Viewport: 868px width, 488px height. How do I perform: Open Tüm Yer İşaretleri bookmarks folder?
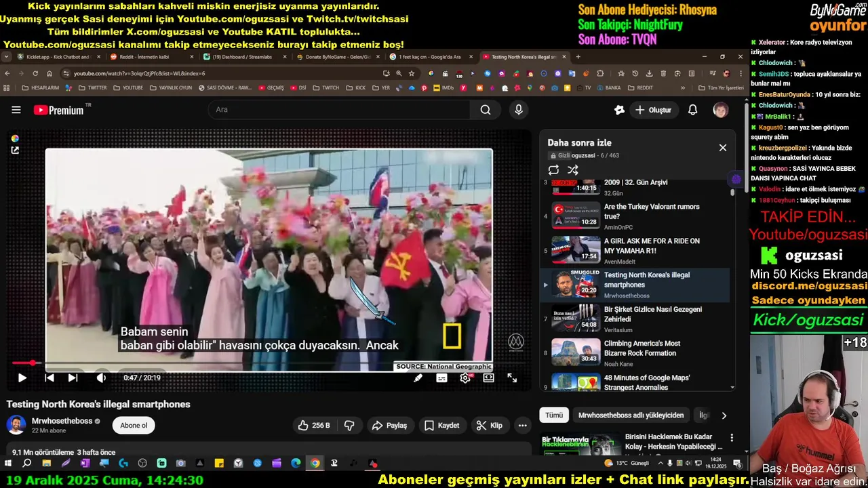click(x=721, y=87)
